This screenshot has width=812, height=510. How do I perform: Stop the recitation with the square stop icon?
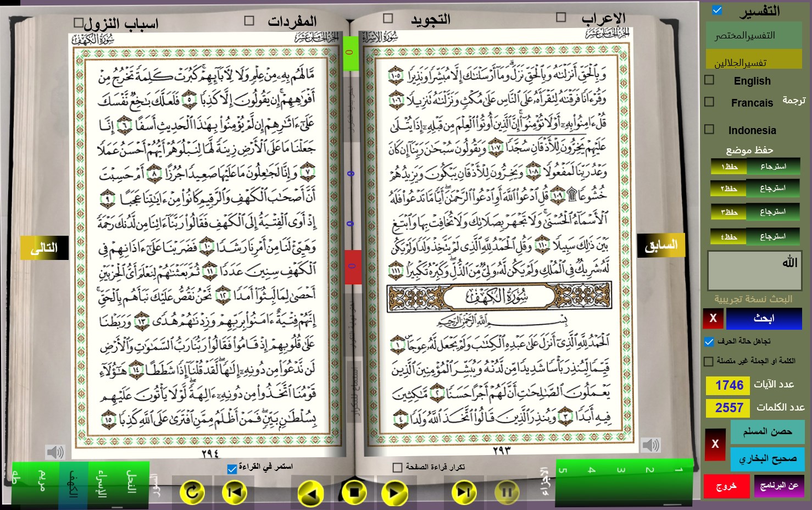tap(354, 492)
